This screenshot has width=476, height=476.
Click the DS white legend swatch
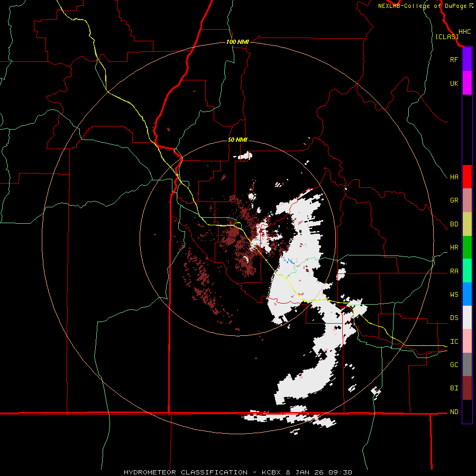pos(467,317)
